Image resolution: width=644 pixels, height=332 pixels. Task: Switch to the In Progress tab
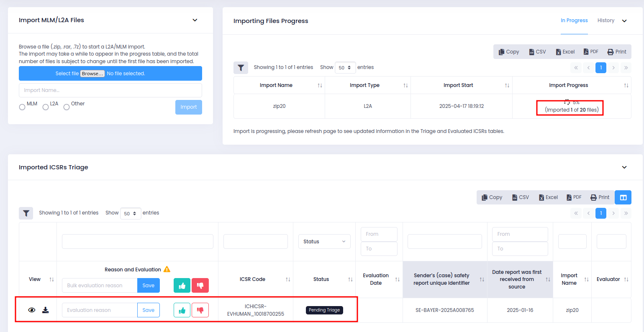574,20
